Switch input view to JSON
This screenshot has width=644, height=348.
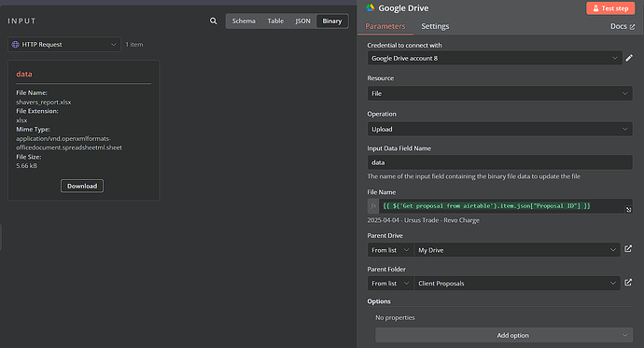click(302, 21)
